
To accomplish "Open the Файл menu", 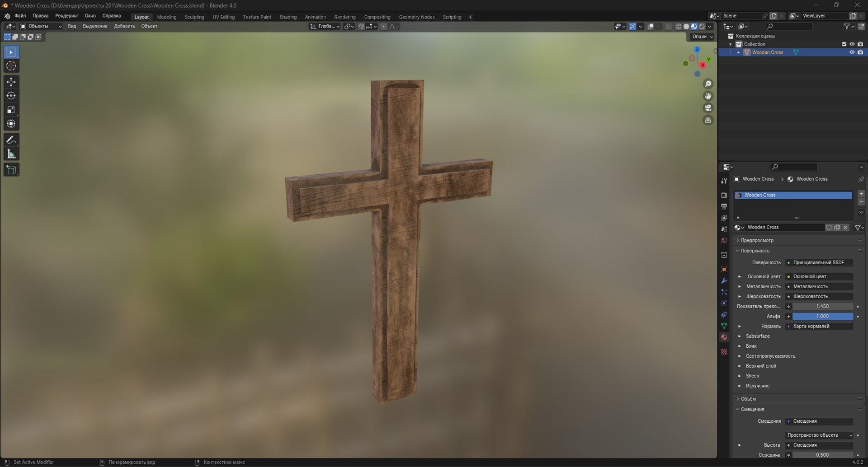I will click(20, 16).
